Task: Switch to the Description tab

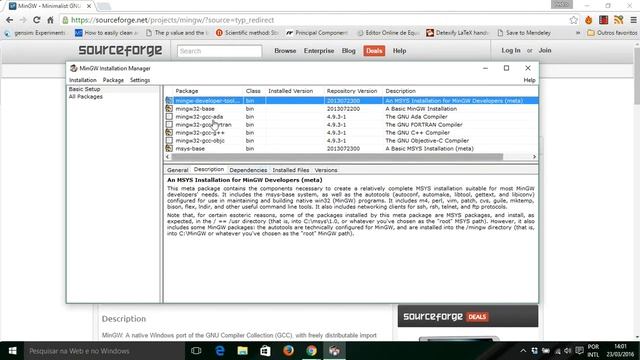Action: [209, 169]
